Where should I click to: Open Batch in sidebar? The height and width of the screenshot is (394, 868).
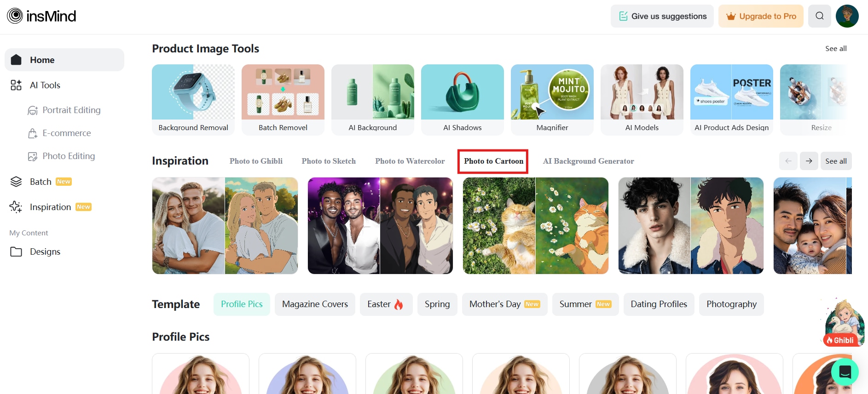64,182
